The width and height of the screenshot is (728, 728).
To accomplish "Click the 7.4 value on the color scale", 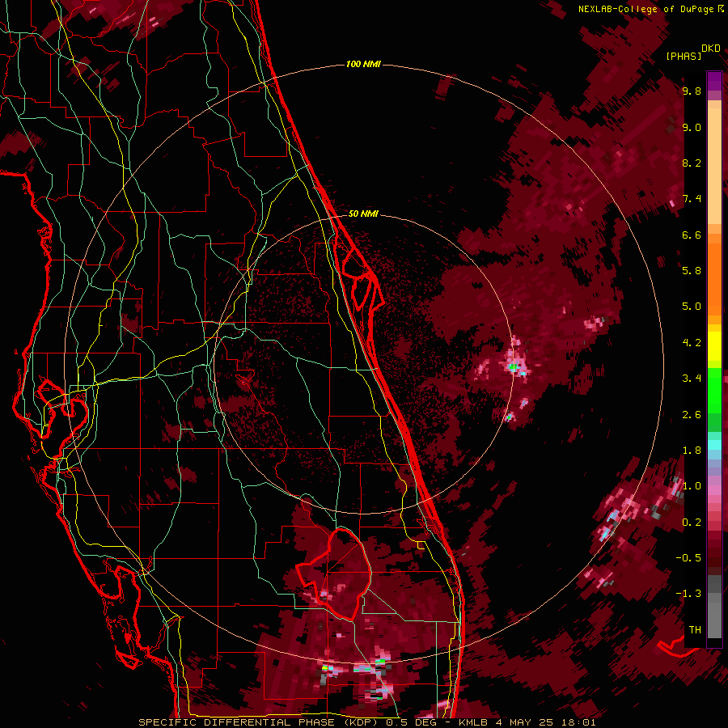I will [x=692, y=199].
